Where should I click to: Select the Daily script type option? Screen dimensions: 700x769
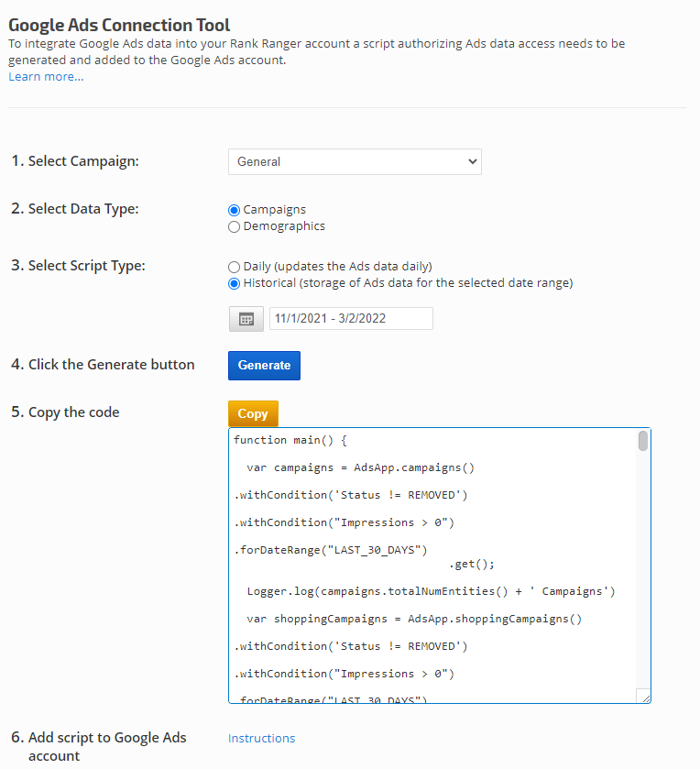[x=234, y=267]
